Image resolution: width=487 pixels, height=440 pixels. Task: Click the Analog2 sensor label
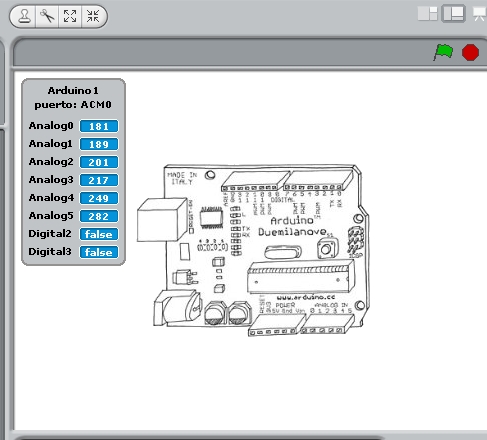[51, 162]
